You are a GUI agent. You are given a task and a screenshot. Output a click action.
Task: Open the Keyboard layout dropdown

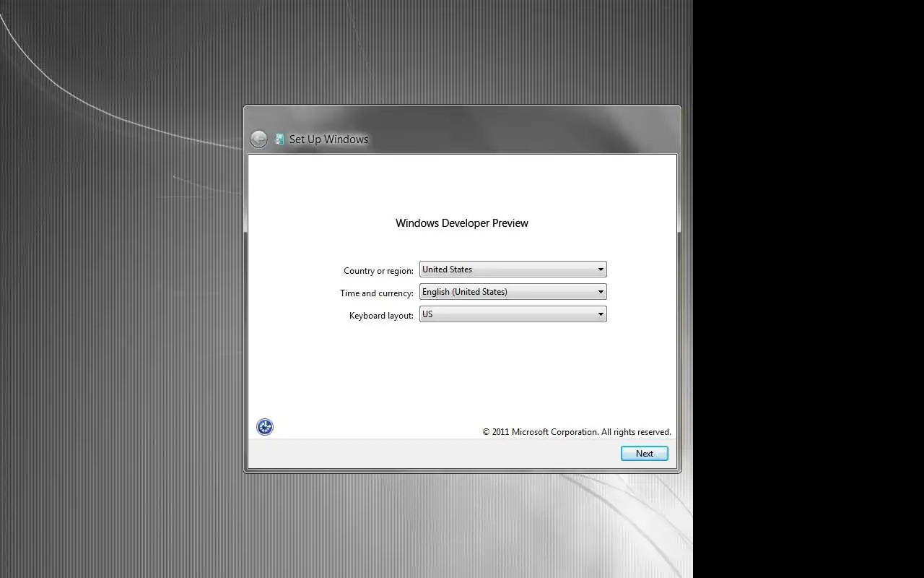point(513,314)
